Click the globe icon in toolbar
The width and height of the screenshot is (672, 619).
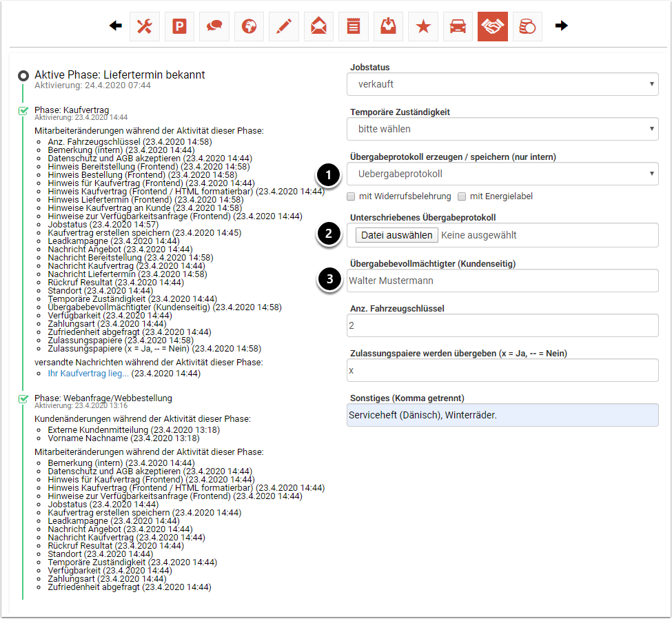coord(249,26)
